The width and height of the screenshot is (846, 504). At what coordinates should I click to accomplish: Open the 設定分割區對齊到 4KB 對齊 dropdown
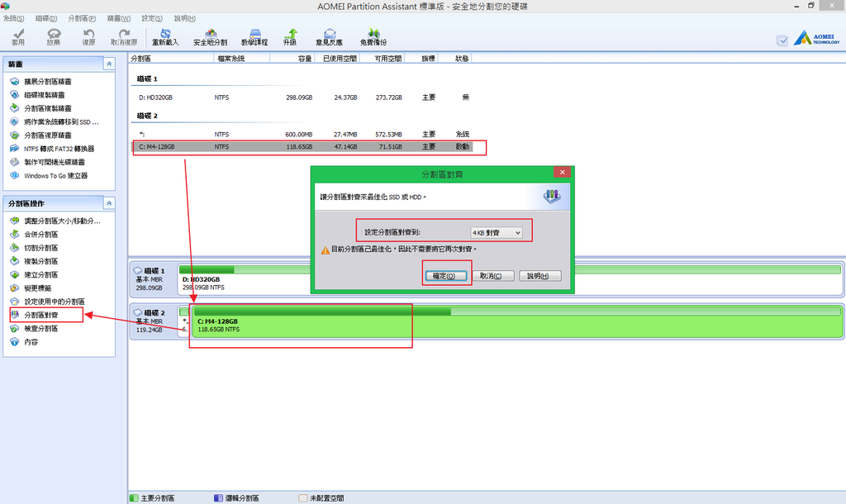pyautogui.click(x=497, y=232)
